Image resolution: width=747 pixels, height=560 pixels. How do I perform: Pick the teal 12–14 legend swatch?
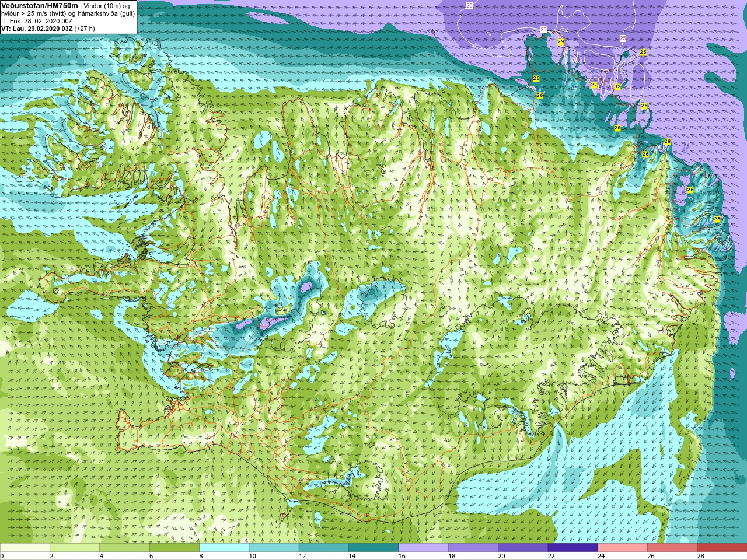[324, 548]
